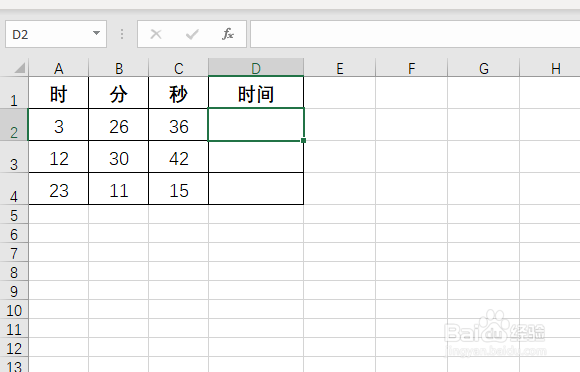Click the selected empty cell D2
The height and width of the screenshot is (372, 580).
tap(256, 125)
